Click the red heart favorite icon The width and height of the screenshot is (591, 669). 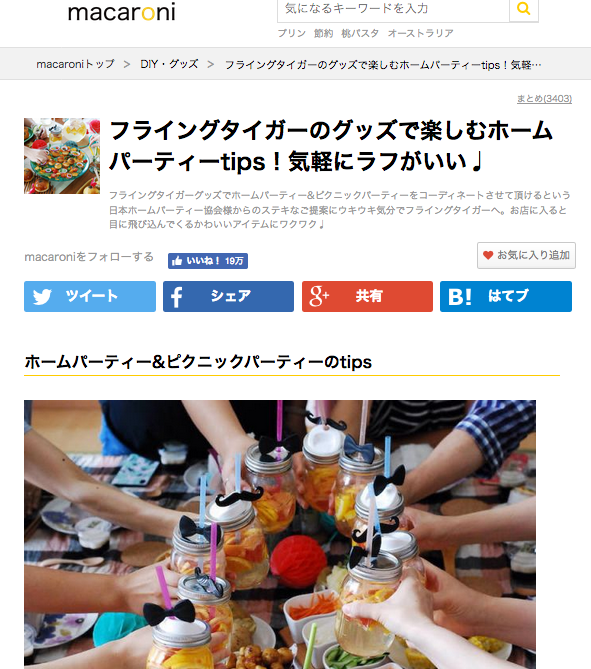pyautogui.click(x=488, y=255)
